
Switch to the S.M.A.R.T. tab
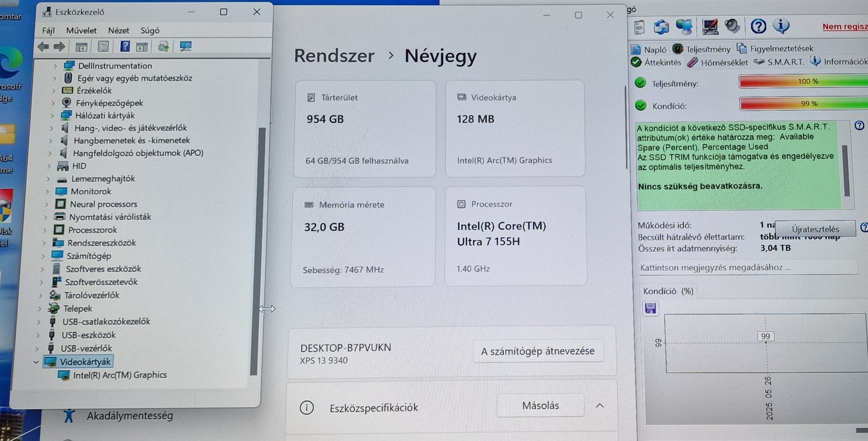click(779, 62)
